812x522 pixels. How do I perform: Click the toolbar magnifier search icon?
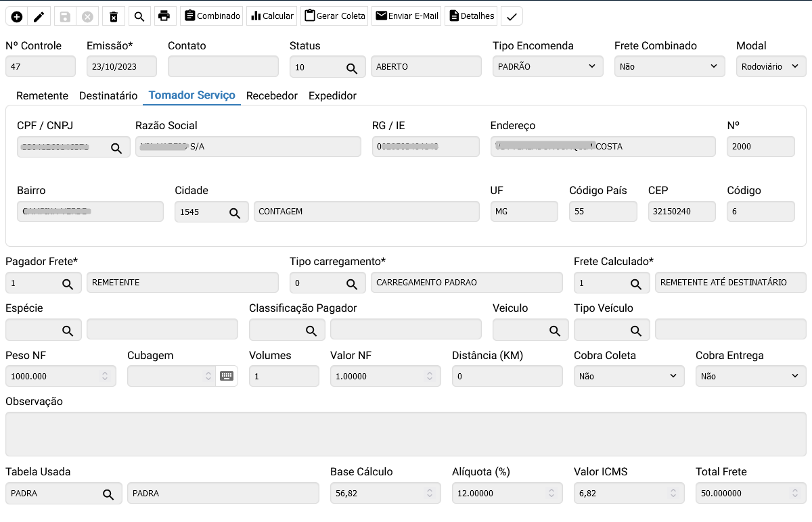point(139,16)
